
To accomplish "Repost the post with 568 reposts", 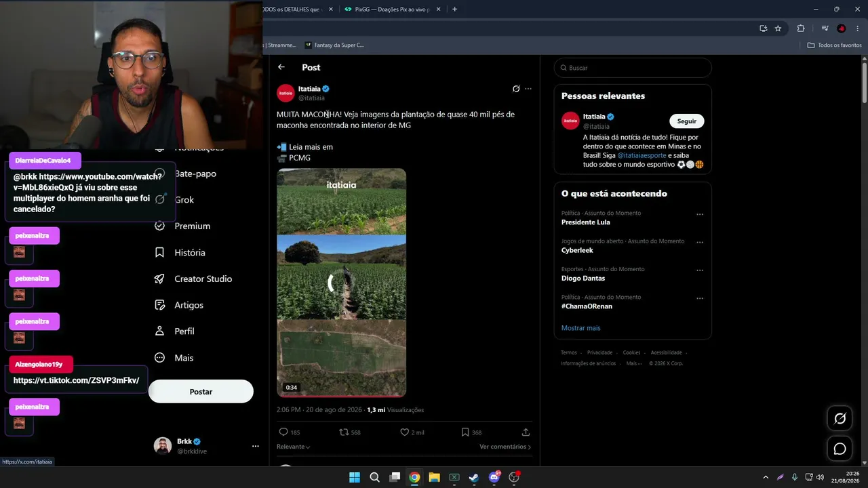I will click(x=344, y=432).
